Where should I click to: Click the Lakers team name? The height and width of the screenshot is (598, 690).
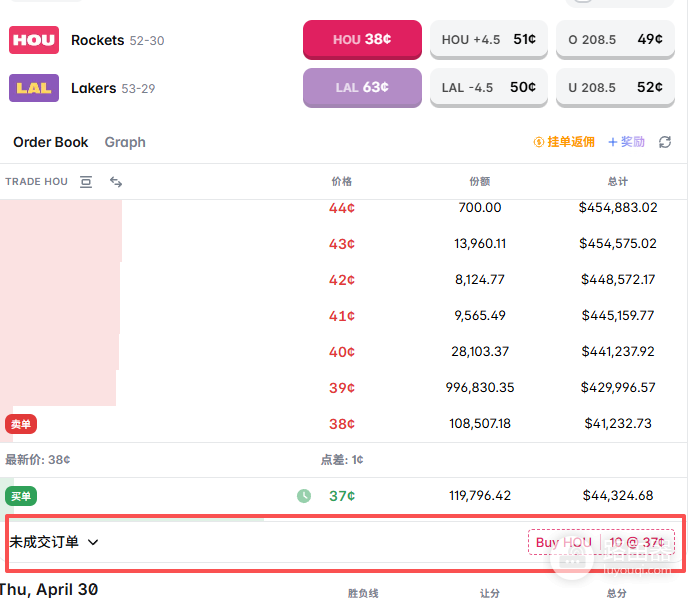tap(93, 88)
